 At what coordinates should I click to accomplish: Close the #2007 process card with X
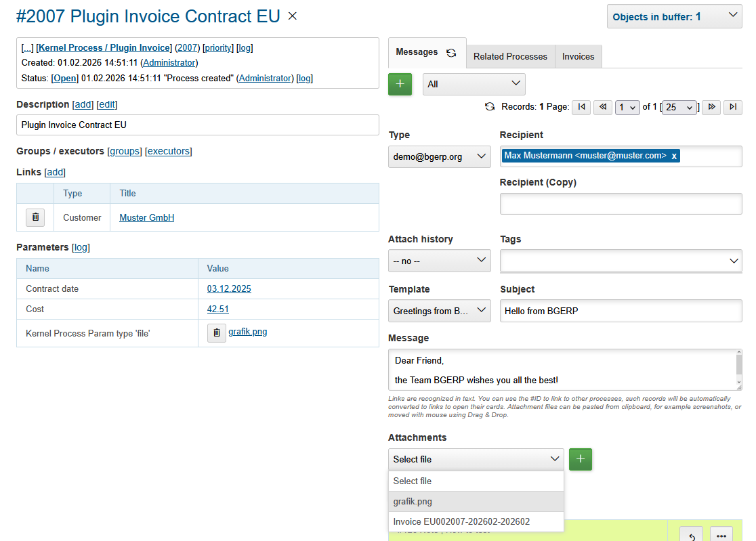coord(293,16)
